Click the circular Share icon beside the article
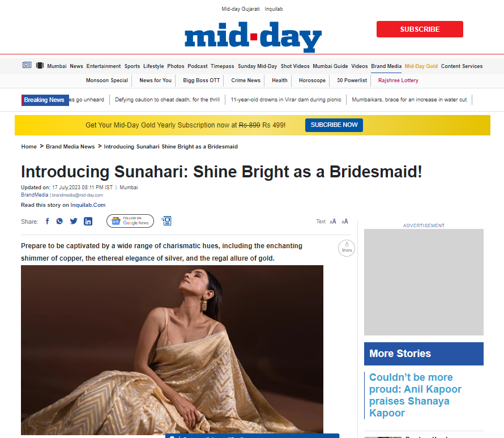 click(346, 248)
